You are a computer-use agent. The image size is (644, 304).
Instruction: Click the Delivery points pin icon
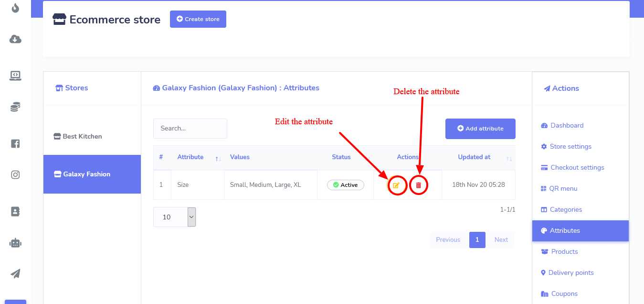point(543,273)
